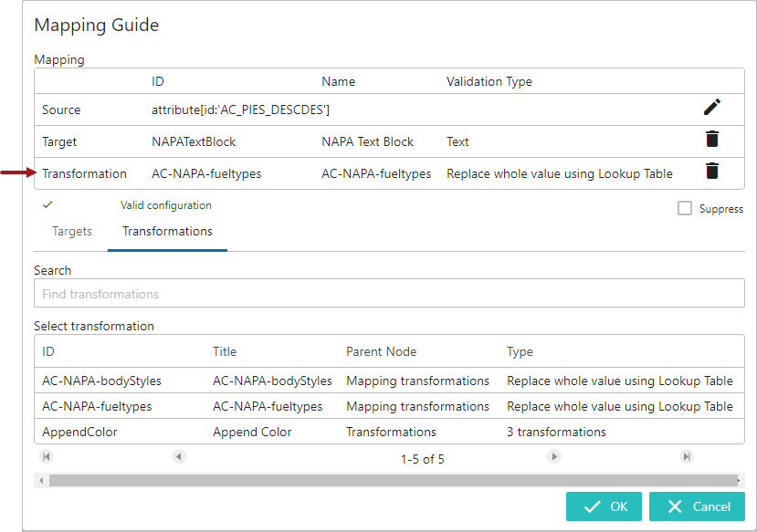Image resolution: width=757 pixels, height=532 pixels.
Task: Go to previous page of transformations
Action: pos(179,456)
